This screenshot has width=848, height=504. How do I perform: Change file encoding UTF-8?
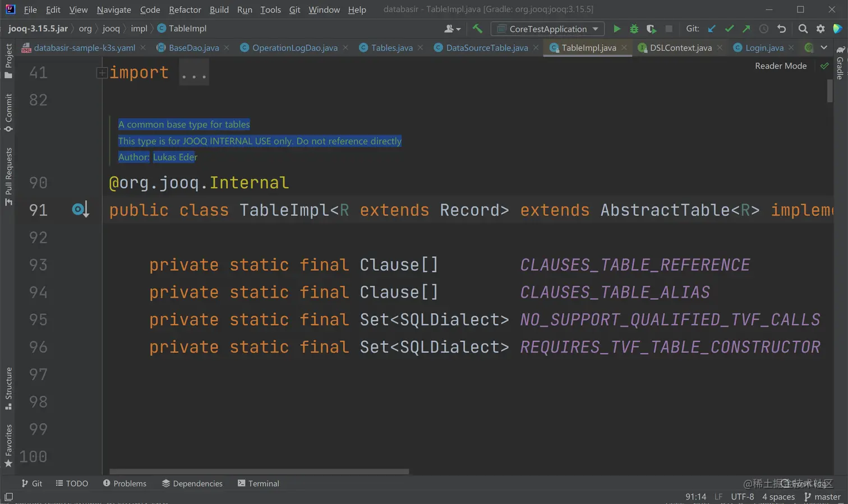[743, 497]
